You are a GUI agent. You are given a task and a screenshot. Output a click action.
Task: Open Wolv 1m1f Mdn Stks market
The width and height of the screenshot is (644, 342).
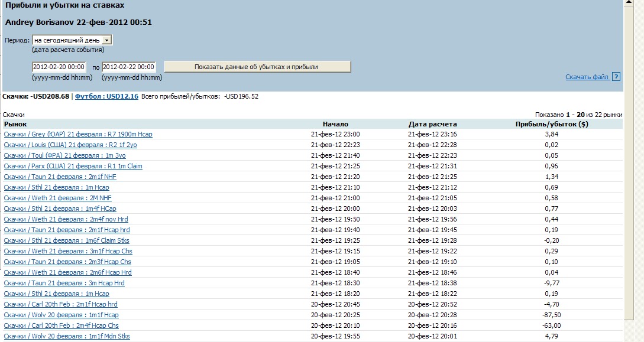[67, 337]
